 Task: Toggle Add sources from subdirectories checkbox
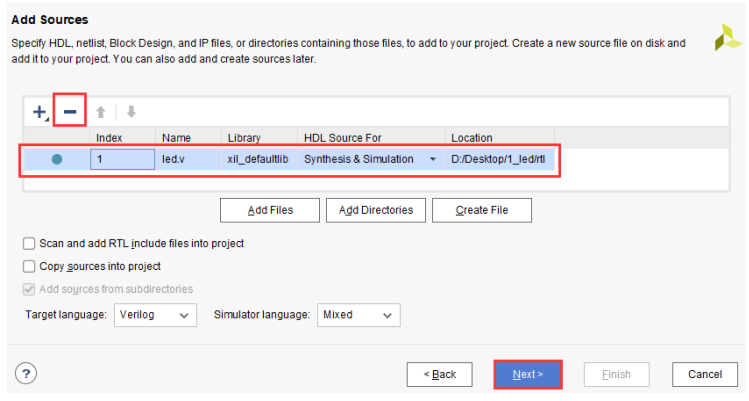(x=29, y=289)
